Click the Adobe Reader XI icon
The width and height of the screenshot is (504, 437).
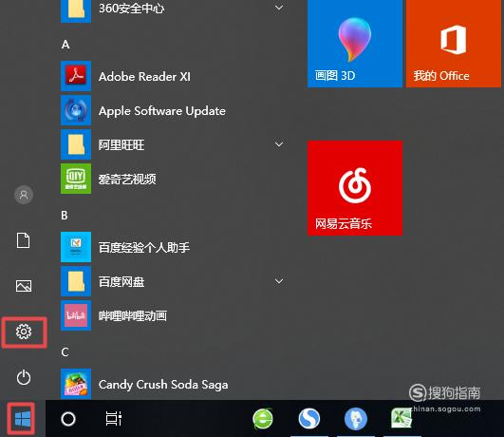tap(76, 76)
